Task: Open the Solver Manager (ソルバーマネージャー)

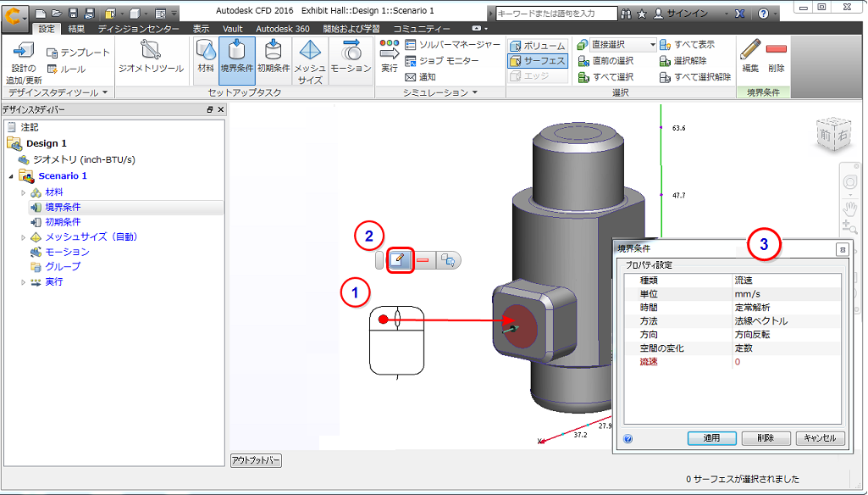Action: click(452, 45)
